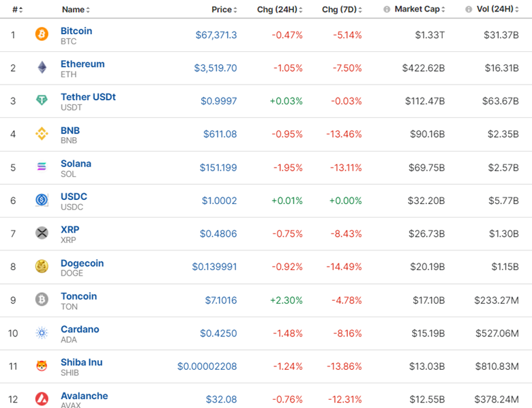Viewport: 532px width, 408px height.
Task: Click Bitcoin market cap $1.33T
Action: click(430, 35)
